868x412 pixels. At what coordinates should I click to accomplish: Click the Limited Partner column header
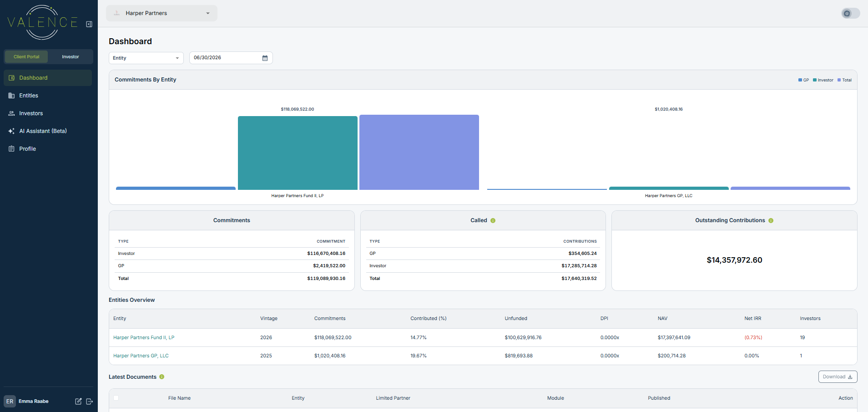coord(393,398)
